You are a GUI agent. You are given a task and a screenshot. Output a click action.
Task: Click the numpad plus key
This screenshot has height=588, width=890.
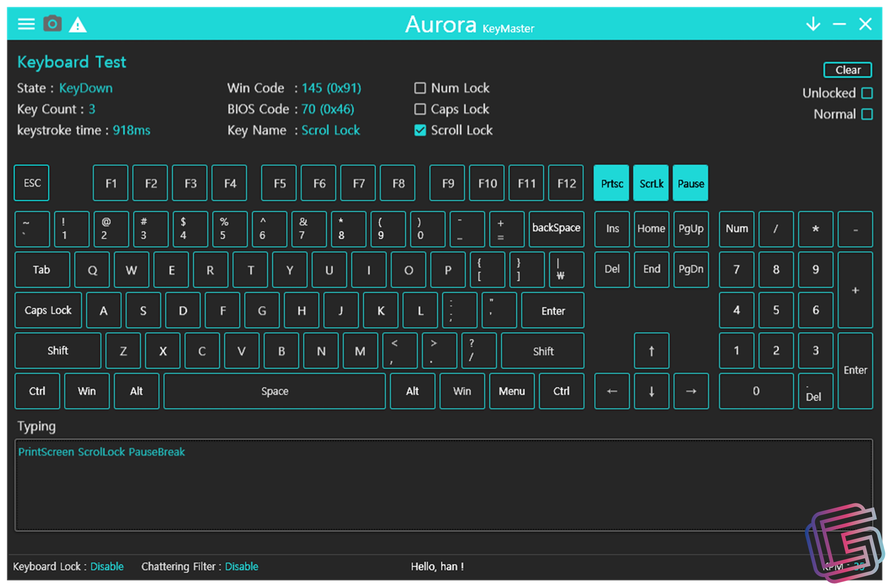[855, 290]
